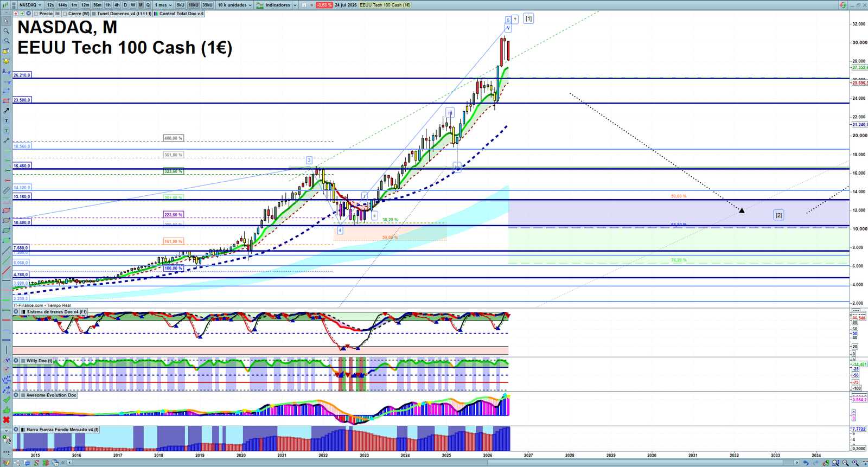Close the Sistema de trenes Doc v4 panel
868x467 pixels.
coord(16,312)
